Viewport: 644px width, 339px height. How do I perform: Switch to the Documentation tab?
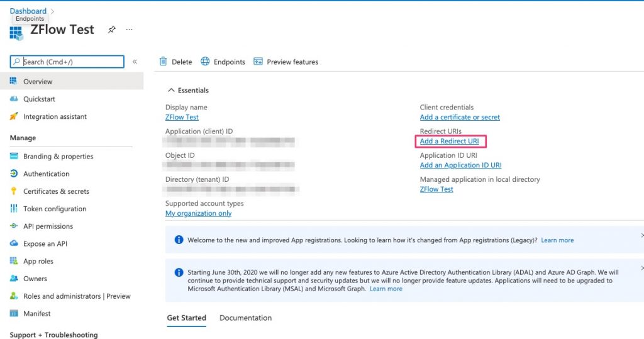246,318
